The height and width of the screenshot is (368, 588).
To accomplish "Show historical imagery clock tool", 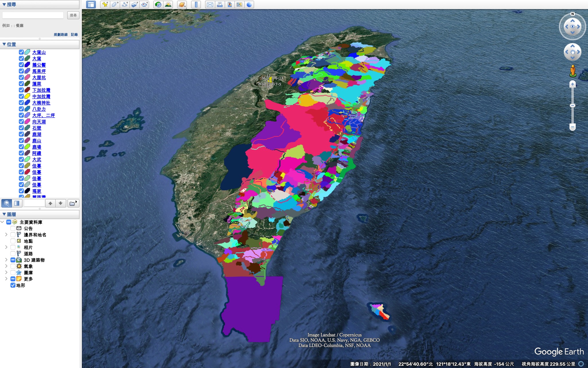I will [158, 5].
